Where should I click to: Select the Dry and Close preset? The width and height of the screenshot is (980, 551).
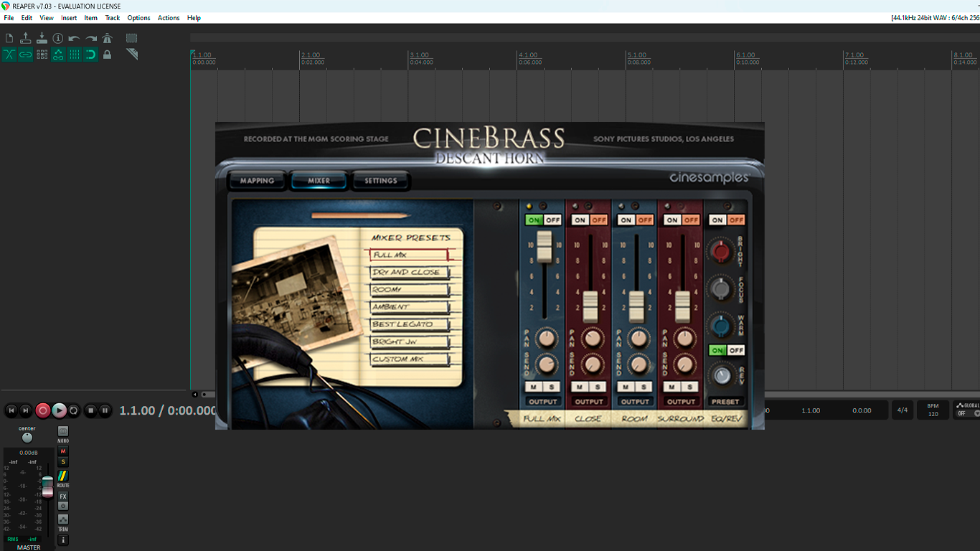point(410,272)
